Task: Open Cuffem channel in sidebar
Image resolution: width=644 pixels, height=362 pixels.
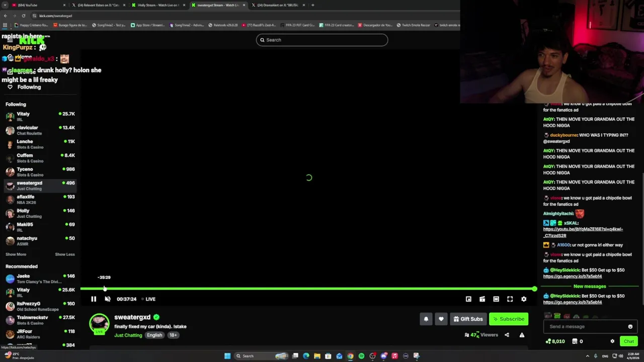Action: [x=40, y=158]
